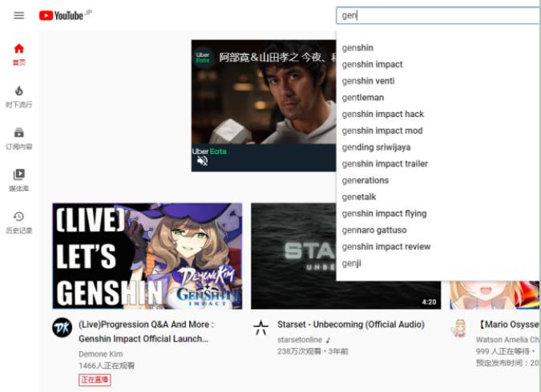Image resolution: width=541 pixels, height=392 pixels.
Task: Click the Starset channel avatar icon
Action: tap(260, 327)
